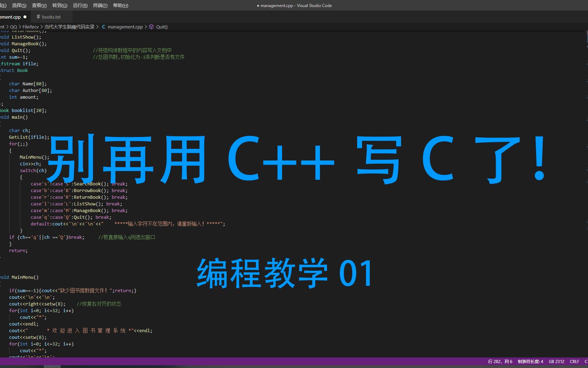The width and height of the screenshot is (588, 368).
Task: Open the 运行(R) menu
Action: tap(80, 5)
